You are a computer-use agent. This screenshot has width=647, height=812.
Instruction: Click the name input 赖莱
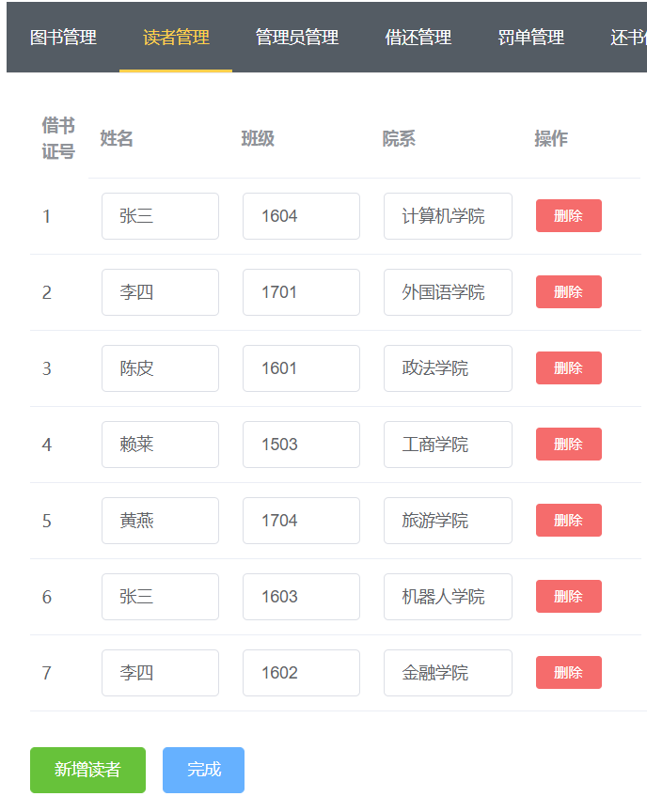click(x=160, y=445)
